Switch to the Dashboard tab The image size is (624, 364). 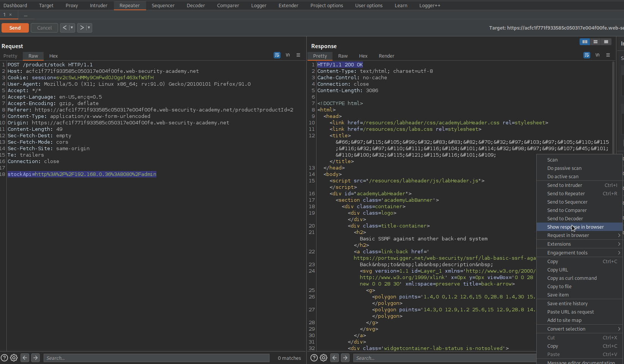[15, 5]
